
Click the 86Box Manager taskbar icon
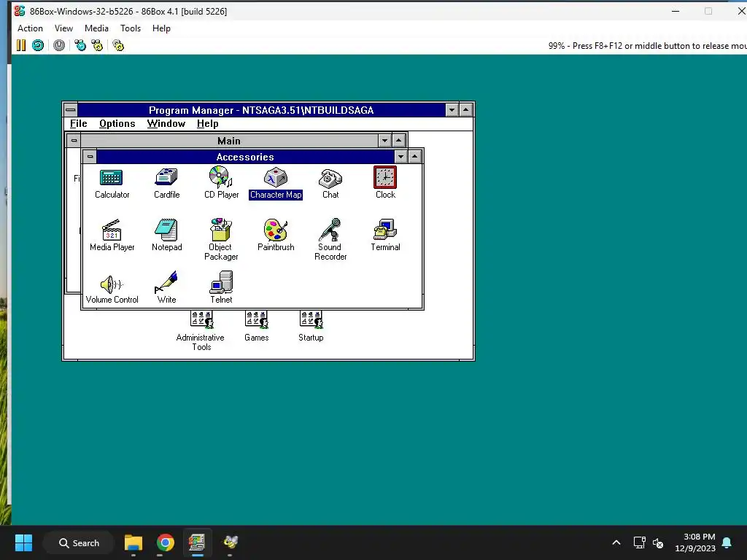click(x=197, y=542)
